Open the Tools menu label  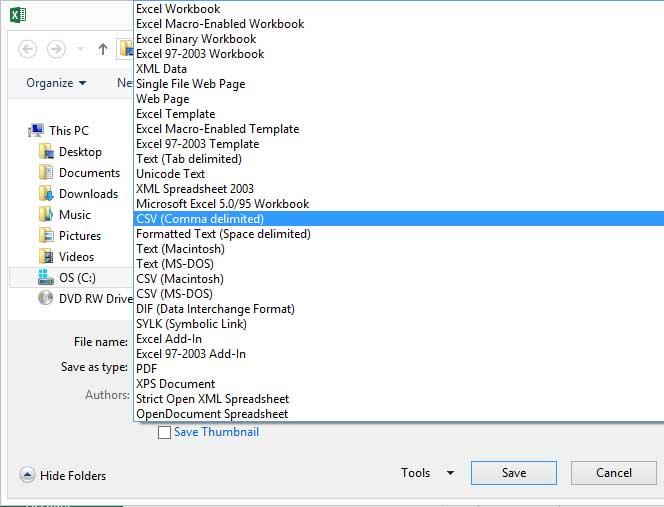click(415, 473)
